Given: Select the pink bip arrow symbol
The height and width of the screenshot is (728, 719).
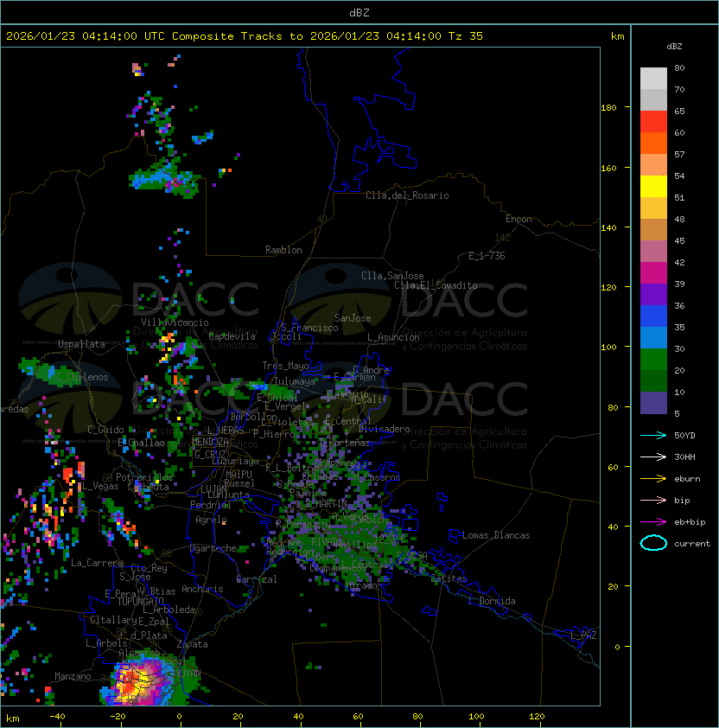Looking at the screenshot, I should 653,500.
